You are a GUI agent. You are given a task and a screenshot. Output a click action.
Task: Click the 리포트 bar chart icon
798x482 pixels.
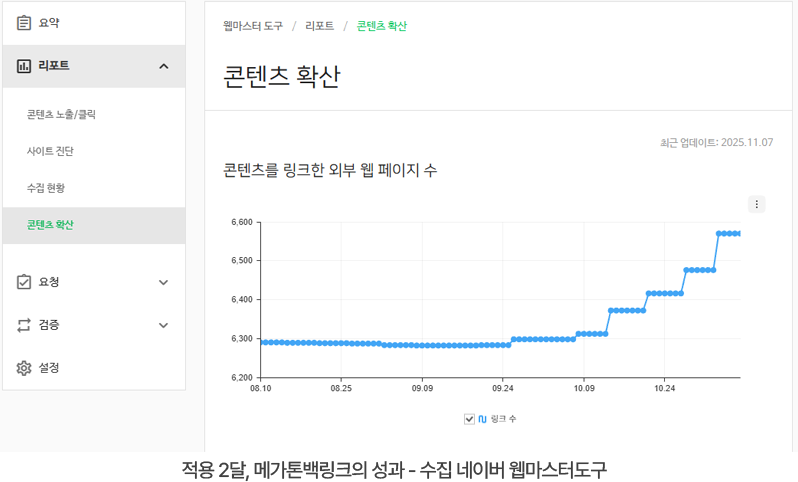coord(24,66)
